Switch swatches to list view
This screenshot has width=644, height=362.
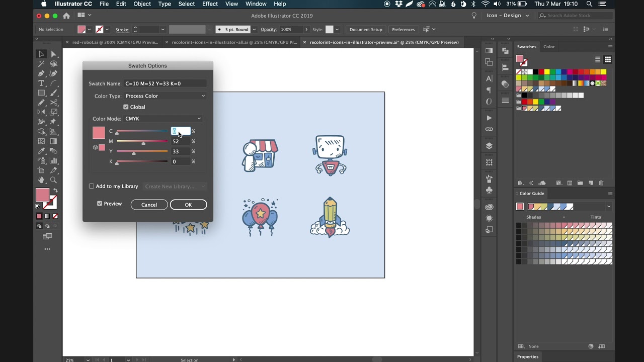pyautogui.click(x=598, y=60)
